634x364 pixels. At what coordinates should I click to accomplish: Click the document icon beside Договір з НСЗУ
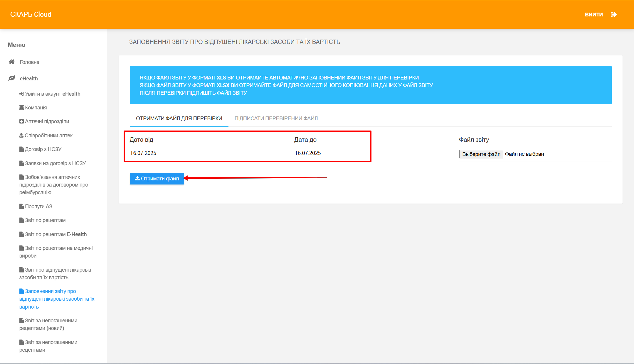(x=21, y=149)
